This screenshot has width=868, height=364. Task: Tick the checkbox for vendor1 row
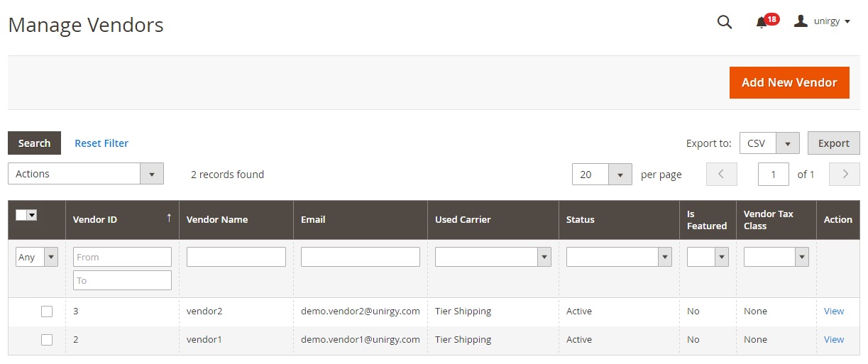coord(47,340)
